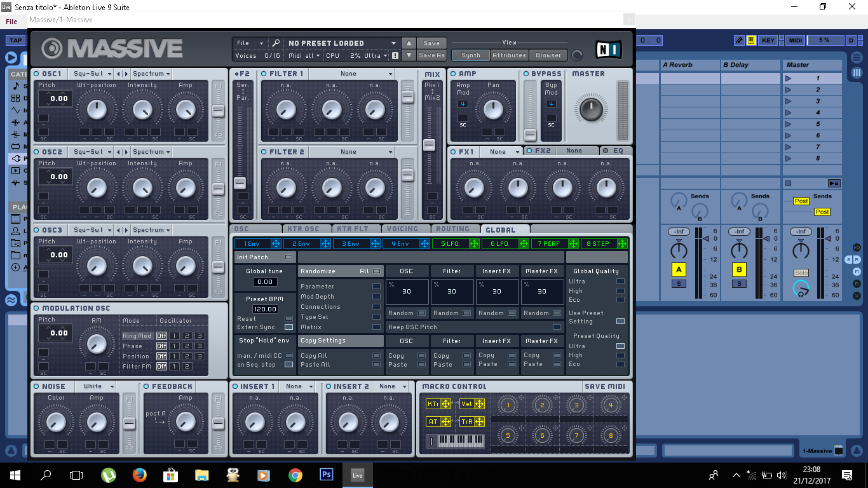Click the SAVE MIDI button
Image resolution: width=868 pixels, height=488 pixels.
coord(604,386)
